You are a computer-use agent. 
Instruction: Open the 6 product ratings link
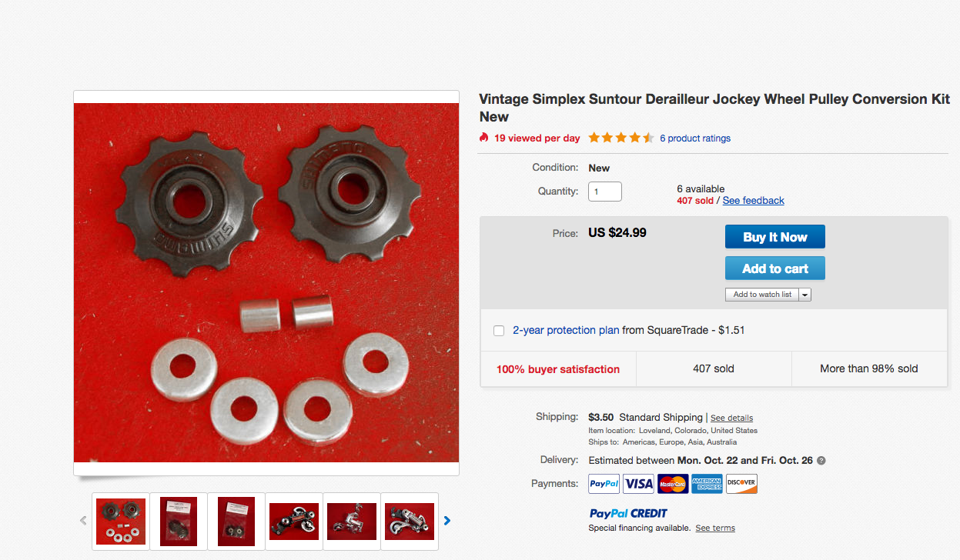click(x=695, y=138)
